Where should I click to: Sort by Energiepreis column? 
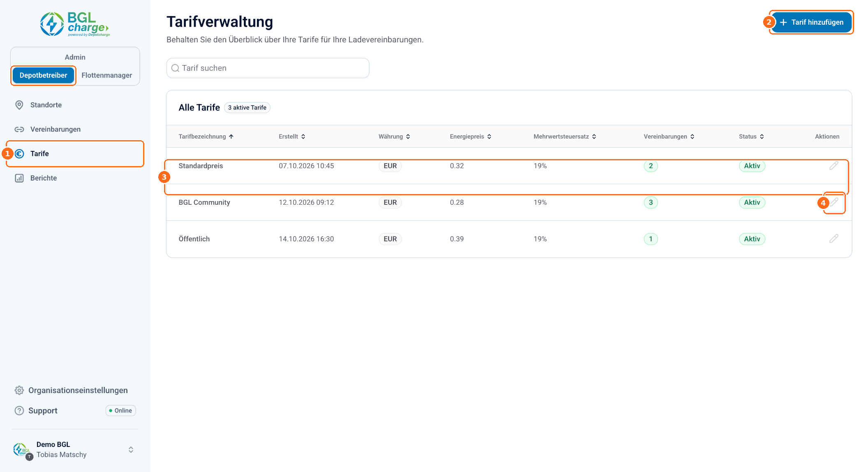pos(470,137)
